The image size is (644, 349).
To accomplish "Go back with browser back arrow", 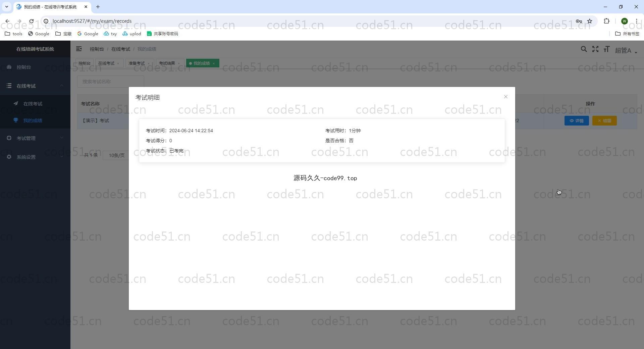I will pos(7,21).
